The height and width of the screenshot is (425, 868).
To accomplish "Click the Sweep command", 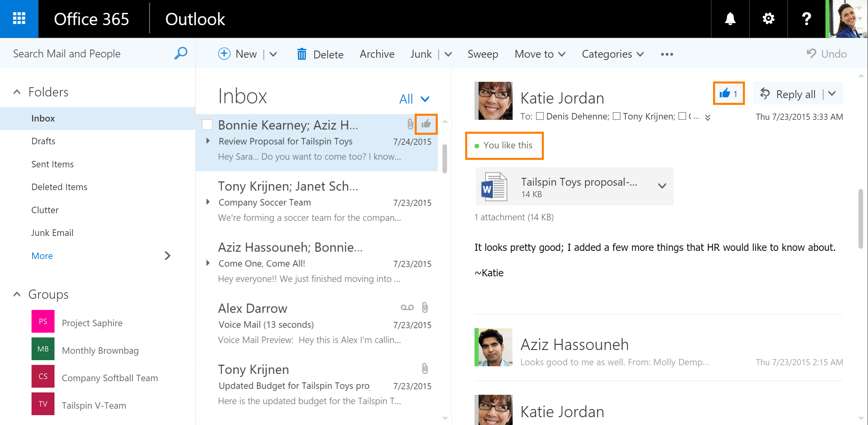I will click(x=483, y=54).
